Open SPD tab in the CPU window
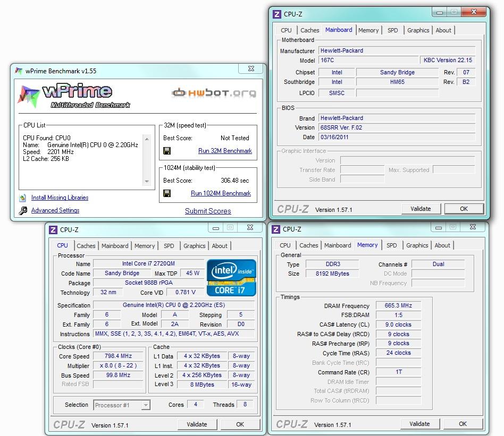The height and width of the screenshot is (436, 504). (169, 245)
